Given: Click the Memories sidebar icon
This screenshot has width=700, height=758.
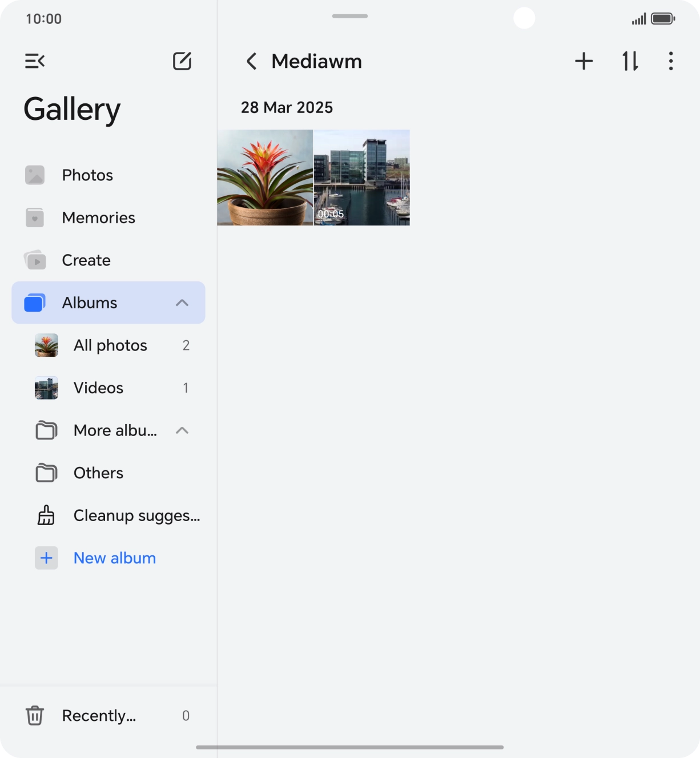Looking at the screenshot, I should pos(35,217).
